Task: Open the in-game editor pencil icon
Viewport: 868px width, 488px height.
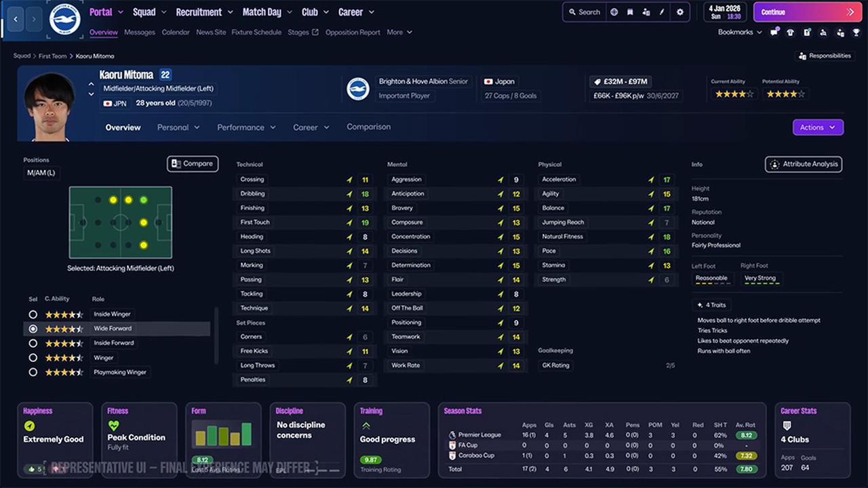Action: click(661, 12)
